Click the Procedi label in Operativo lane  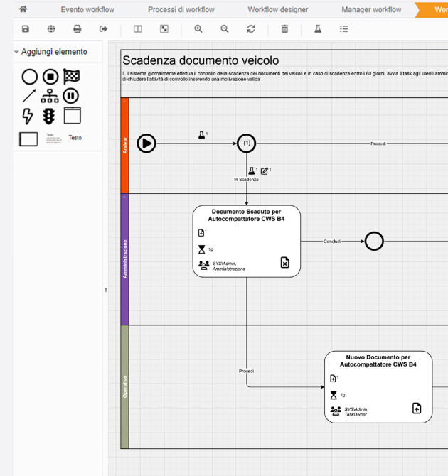(x=246, y=371)
